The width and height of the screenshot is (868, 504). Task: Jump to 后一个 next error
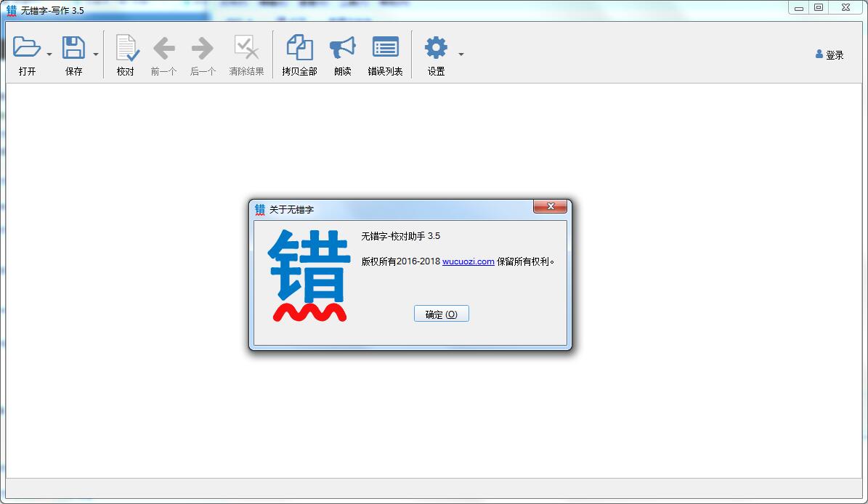[x=201, y=47]
